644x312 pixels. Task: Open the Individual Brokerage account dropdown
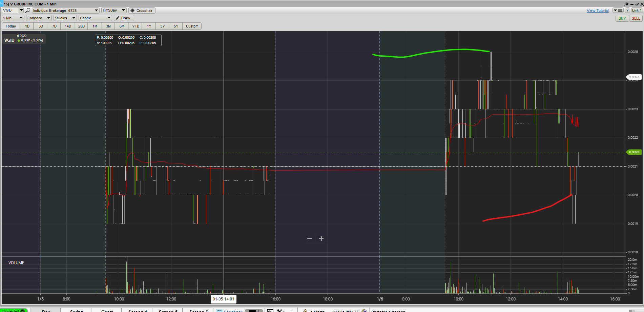click(x=66, y=11)
